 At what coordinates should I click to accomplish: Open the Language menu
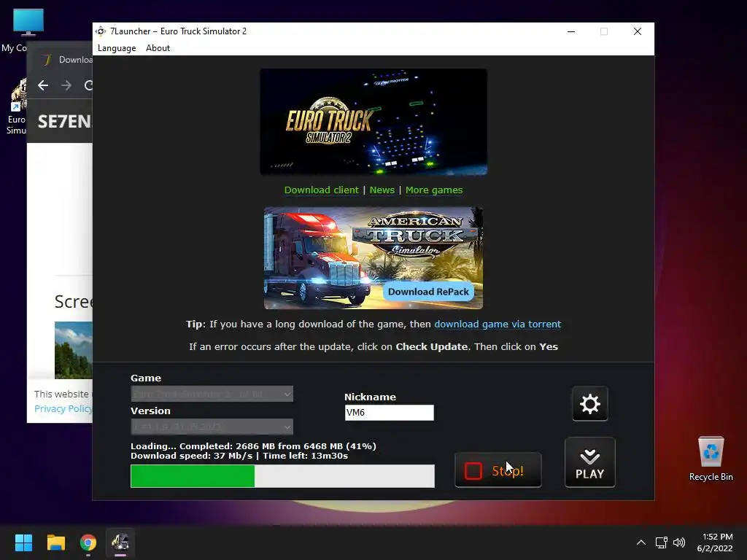pyautogui.click(x=117, y=48)
